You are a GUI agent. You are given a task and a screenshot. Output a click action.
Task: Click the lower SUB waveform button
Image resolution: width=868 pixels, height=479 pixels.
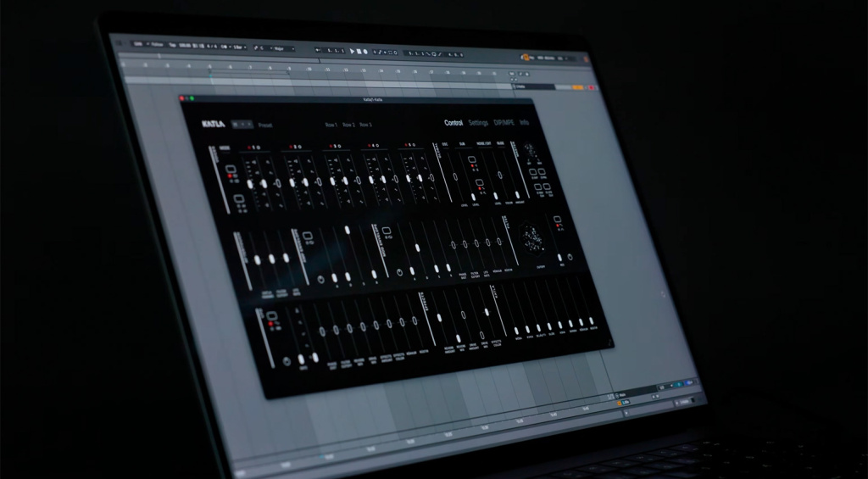coord(479,183)
